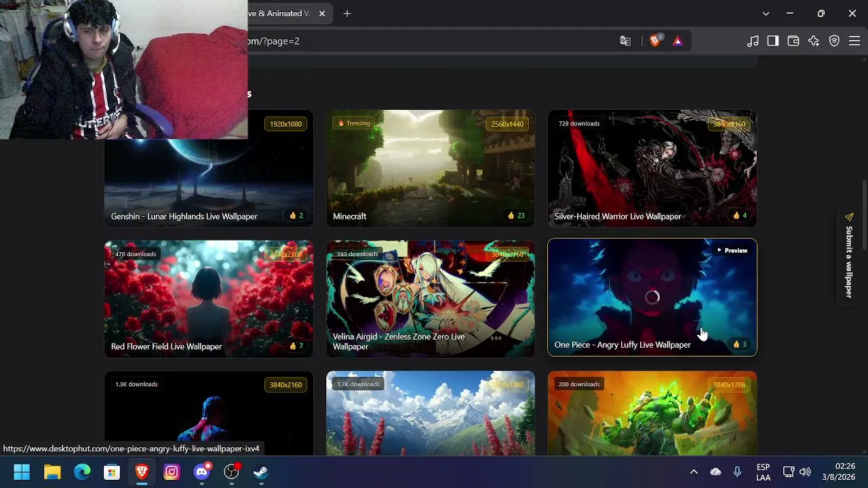This screenshot has height=488, width=868.
Task: Open the network tray icon
Action: pos(789,472)
